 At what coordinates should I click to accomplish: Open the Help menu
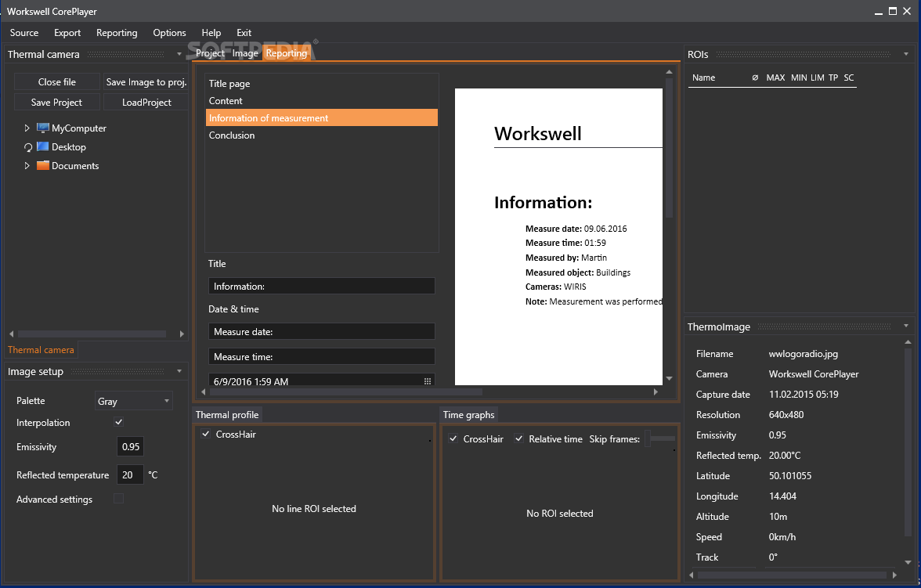tap(211, 33)
